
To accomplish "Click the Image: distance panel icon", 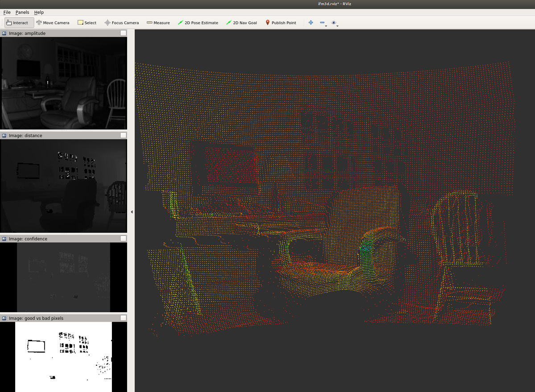I will click(x=4, y=135).
